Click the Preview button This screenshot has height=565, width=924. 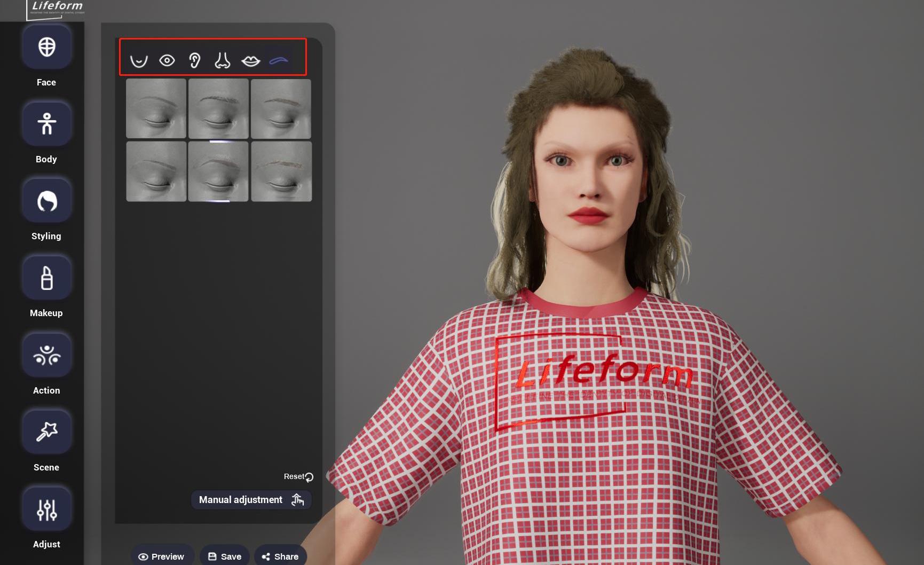tap(161, 556)
